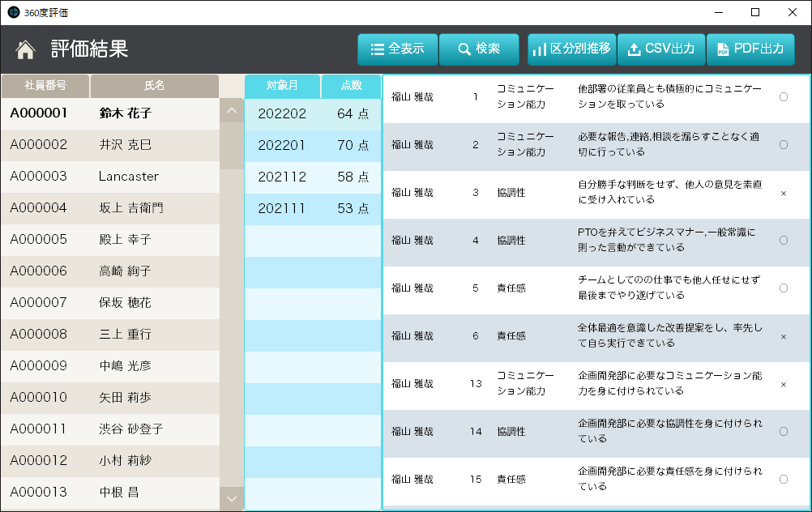Select question 企画開発部に必要なコミュニケーション能力

[669, 383]
